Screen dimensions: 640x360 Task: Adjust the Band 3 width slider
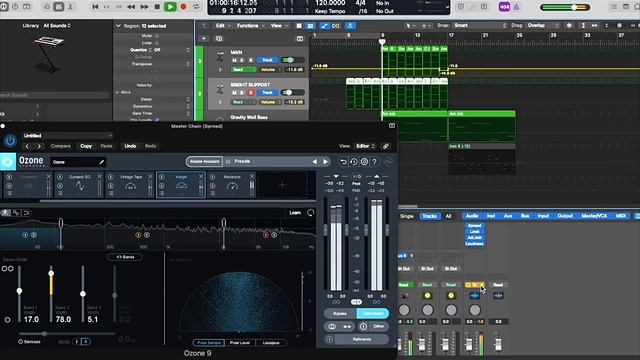coord(83,293)
